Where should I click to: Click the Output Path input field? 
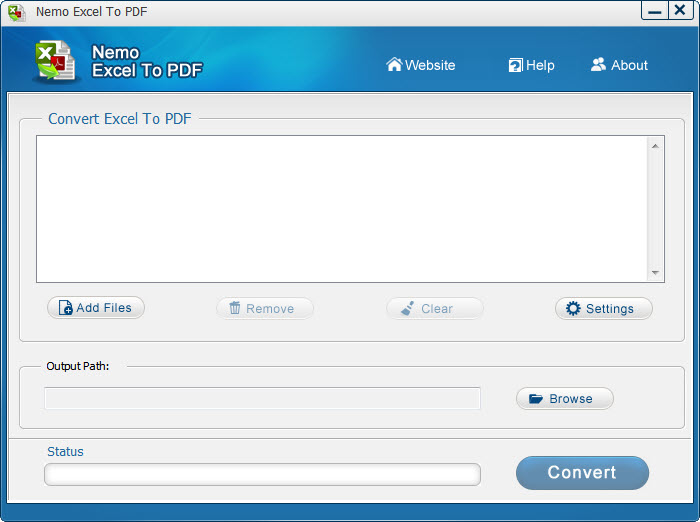(x=262, y=398)
